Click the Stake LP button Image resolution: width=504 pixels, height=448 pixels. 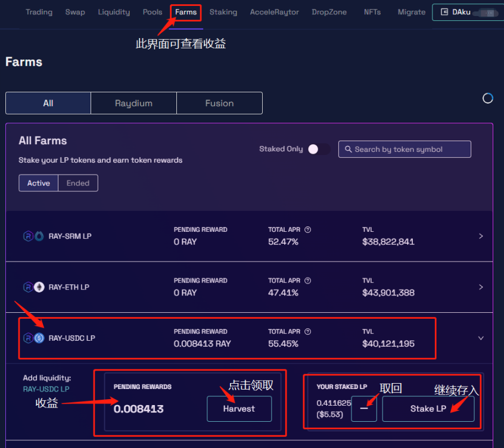(x=428, y=409)
